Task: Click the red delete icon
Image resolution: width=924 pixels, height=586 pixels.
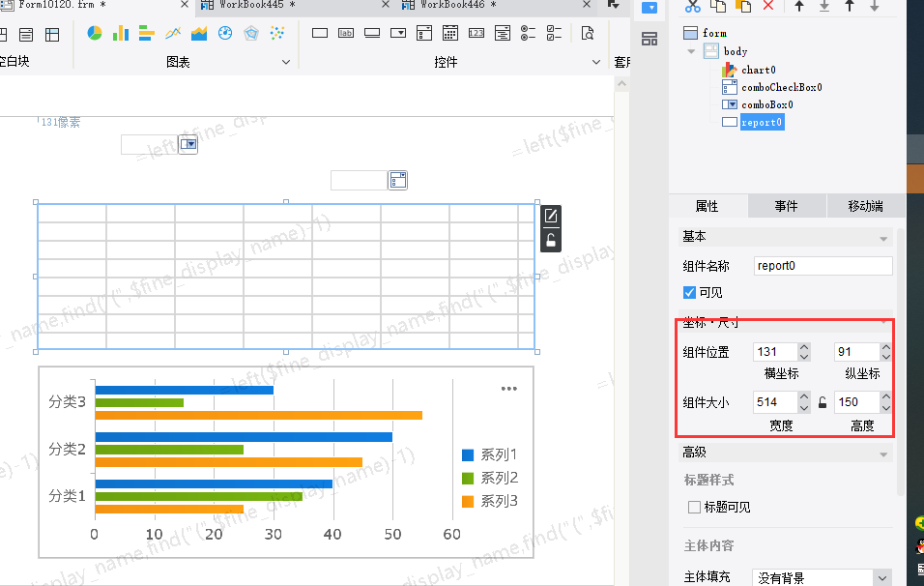Action: pyautogui.click(x=768, y=6)
